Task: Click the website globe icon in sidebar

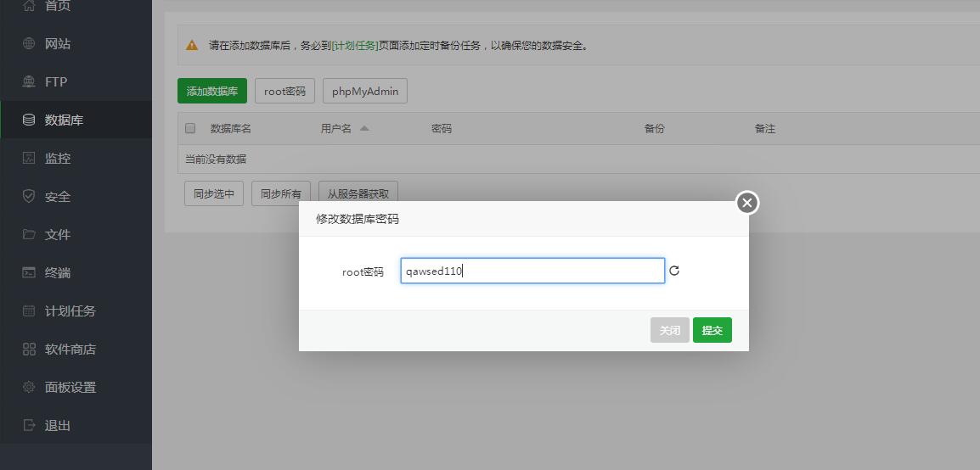Action: point(29,43)
